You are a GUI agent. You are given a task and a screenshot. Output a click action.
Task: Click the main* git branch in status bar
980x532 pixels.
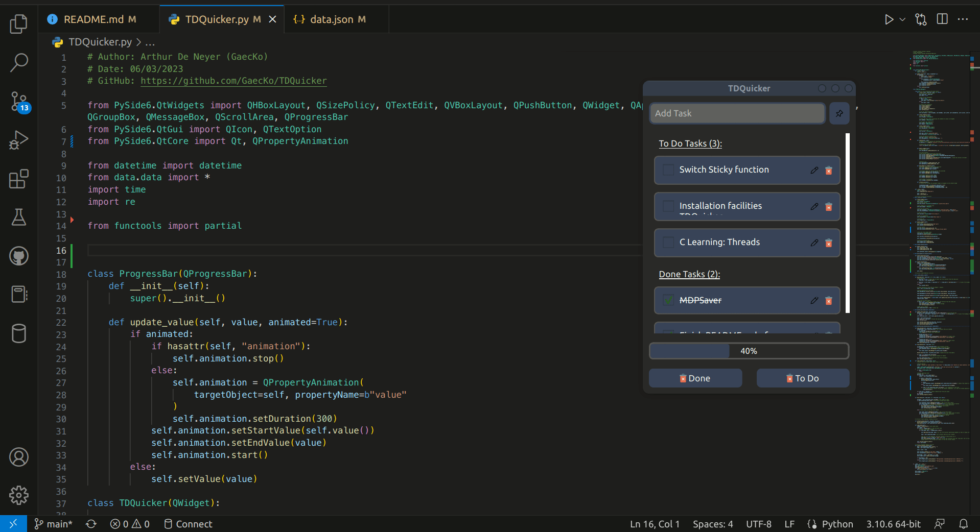click(53, 524)
